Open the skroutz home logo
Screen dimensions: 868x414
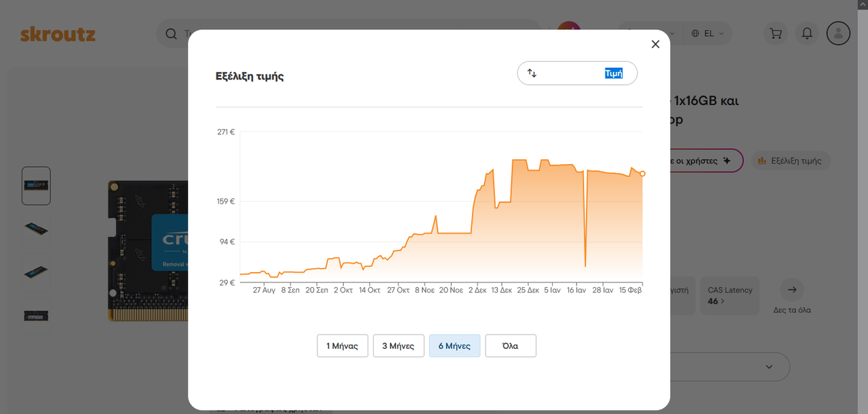pyautogui.click(x=58, y=33)
